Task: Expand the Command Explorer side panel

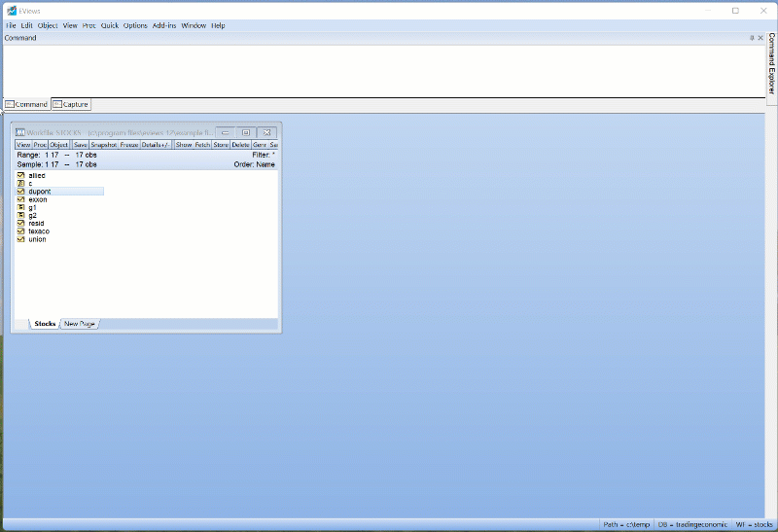Action: click(x=771, y=68)
